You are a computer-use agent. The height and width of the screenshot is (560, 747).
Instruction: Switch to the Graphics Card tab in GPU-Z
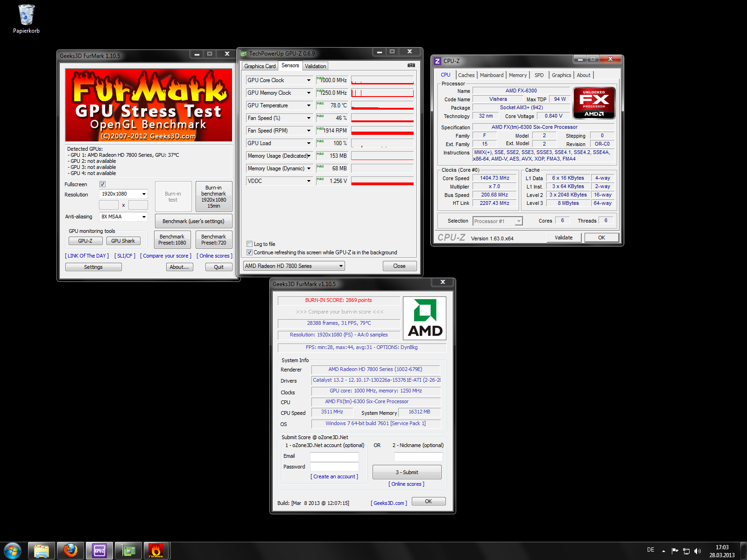(x=260, y=66)
